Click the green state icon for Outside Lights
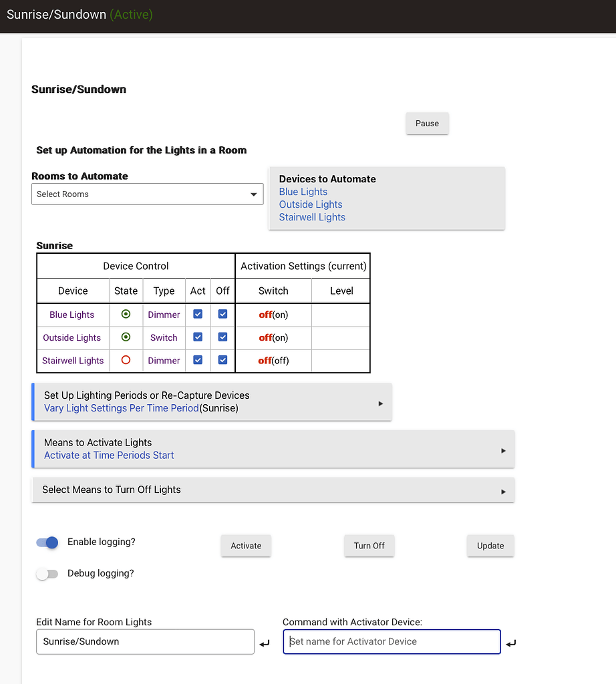 click(126, 337)
